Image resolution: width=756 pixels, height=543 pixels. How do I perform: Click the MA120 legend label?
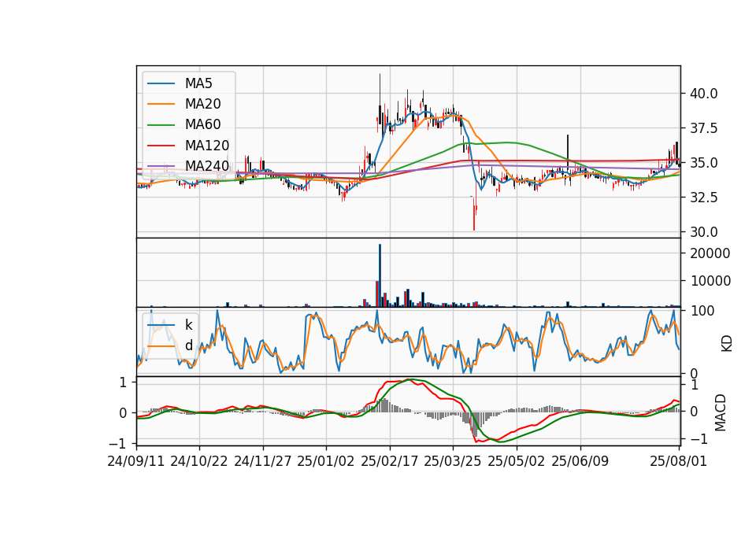click(x=207, y=146)
